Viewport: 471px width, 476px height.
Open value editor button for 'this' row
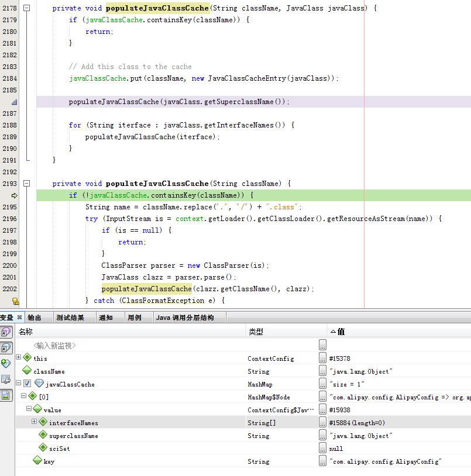click(x=322, y=358)
